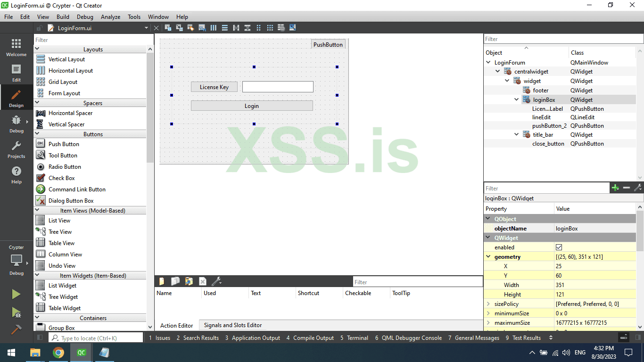Apply vertical splitter layout

(248, 28)
